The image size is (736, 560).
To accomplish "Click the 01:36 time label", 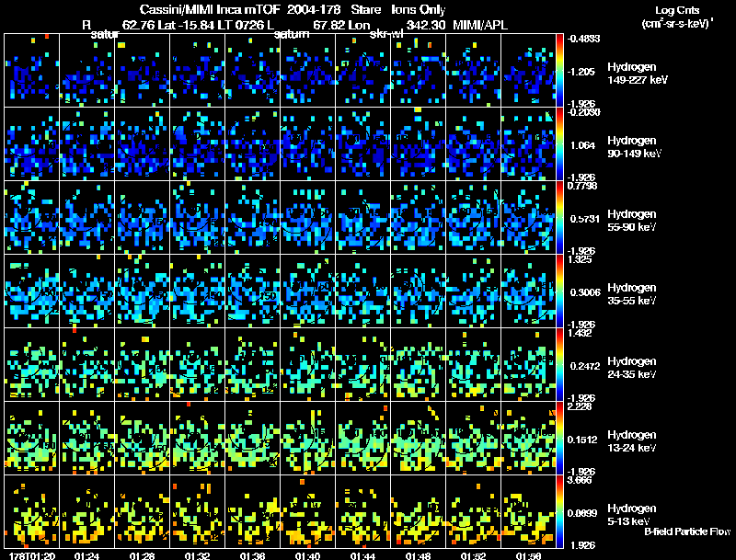I will click(252, 556).
